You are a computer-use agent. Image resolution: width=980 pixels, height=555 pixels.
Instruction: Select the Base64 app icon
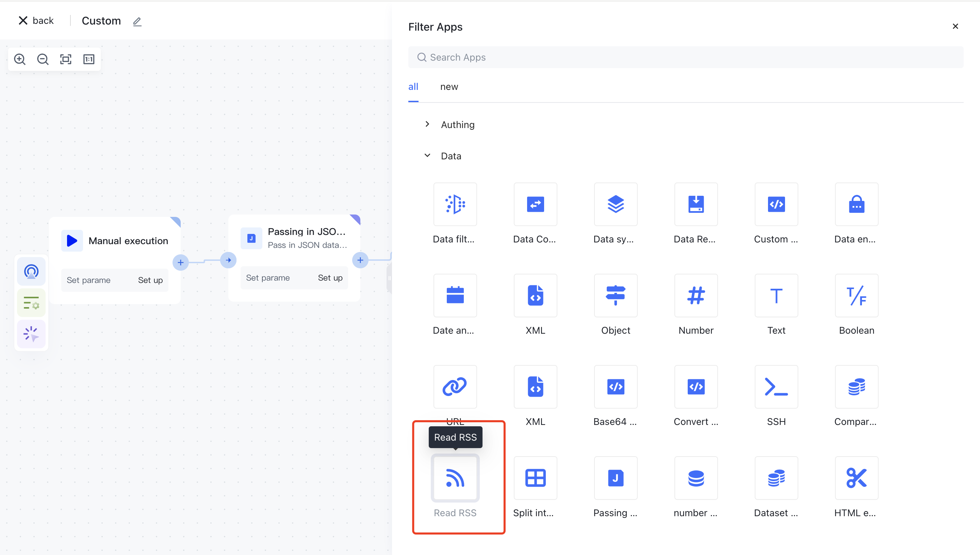[616, 387]
